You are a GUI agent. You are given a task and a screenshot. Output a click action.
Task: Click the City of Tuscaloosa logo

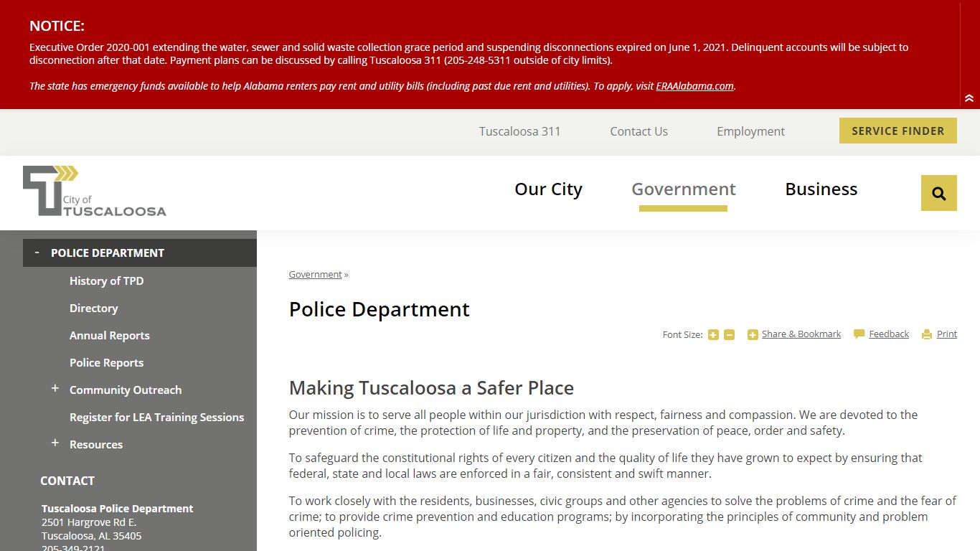coord(94,191)
